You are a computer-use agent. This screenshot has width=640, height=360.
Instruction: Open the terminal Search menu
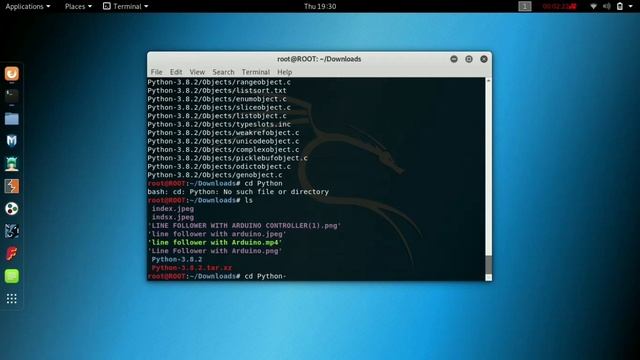(223, 72)
